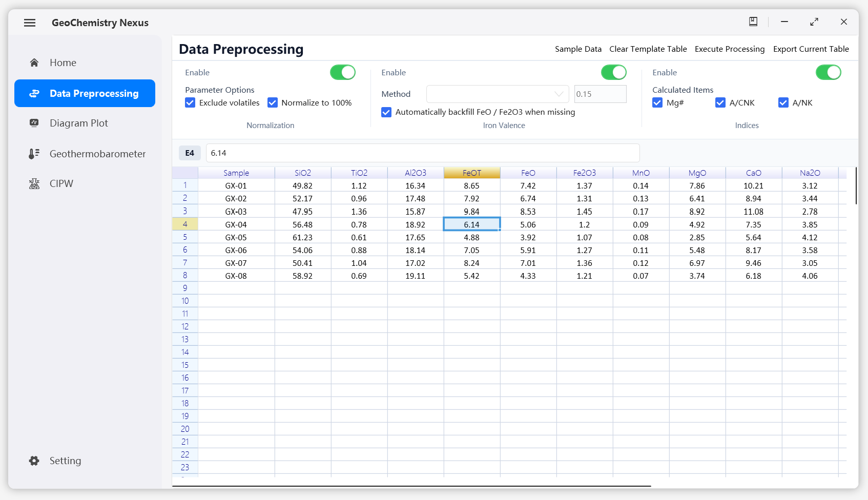Click the Diagram Plot chart icon
868x500 pixels.
tap(34, 123)
